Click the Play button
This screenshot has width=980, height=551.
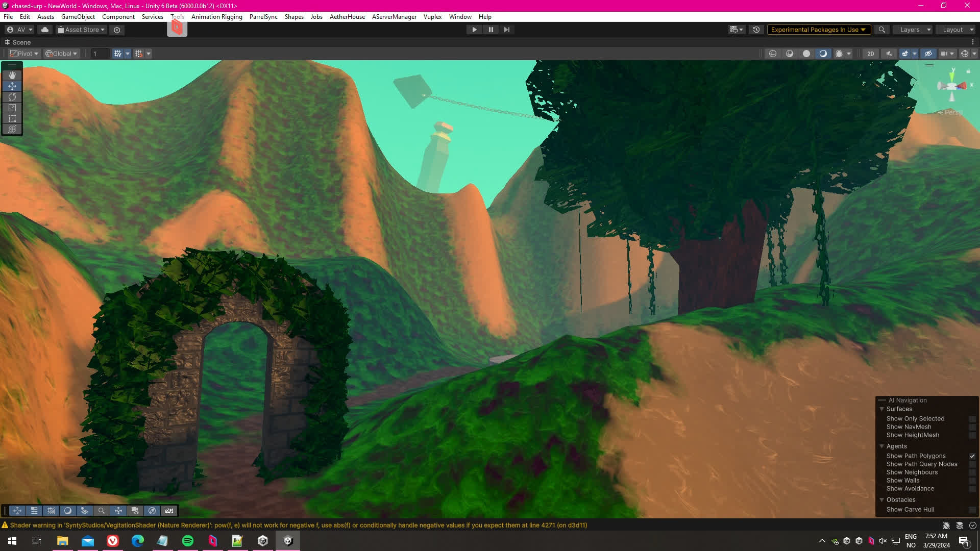click(x=474, y=30)
